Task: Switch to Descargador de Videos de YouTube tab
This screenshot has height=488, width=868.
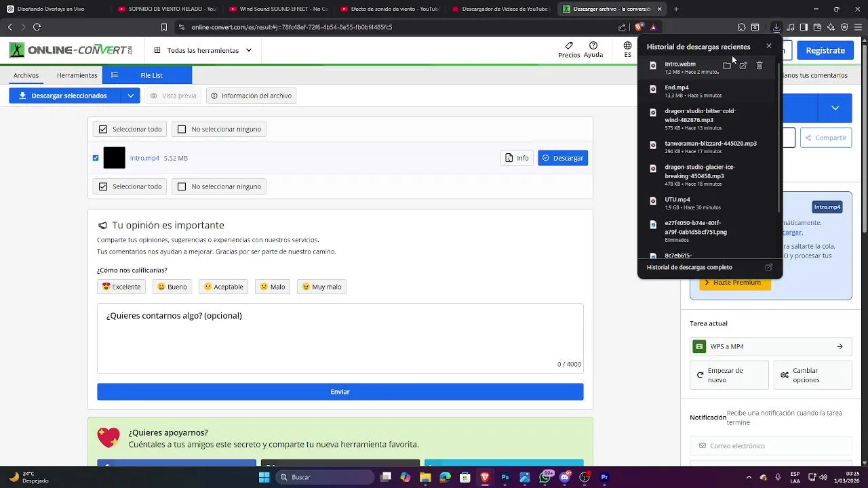Action: pyautogui.click(x=500, y=9)
